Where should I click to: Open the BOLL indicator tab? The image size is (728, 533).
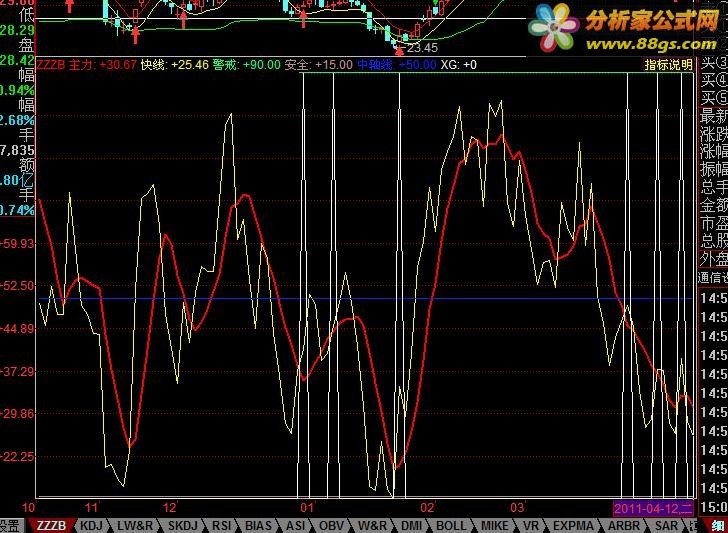point(451,526)
